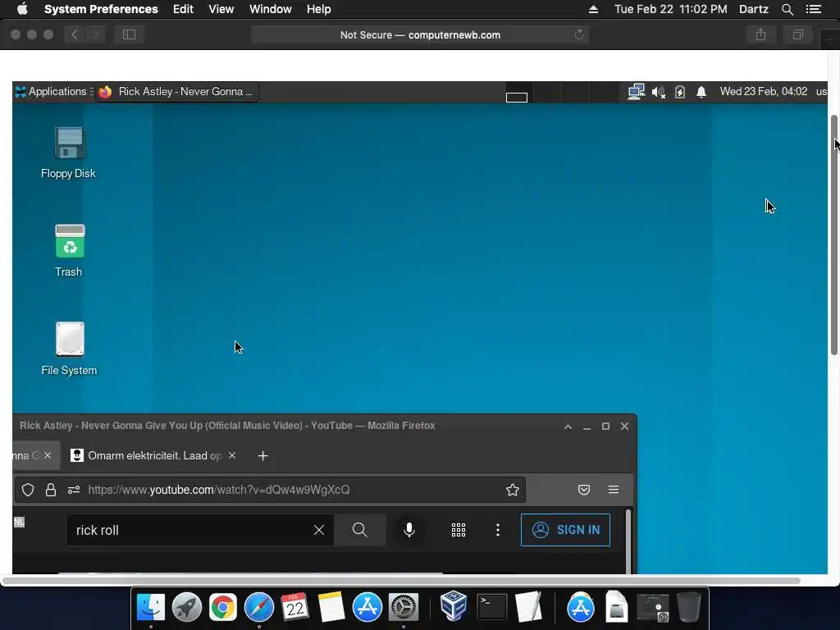Open Spotlight search in the menu bar
Viewport: 840px width, 630px height.
coord(787,9)
